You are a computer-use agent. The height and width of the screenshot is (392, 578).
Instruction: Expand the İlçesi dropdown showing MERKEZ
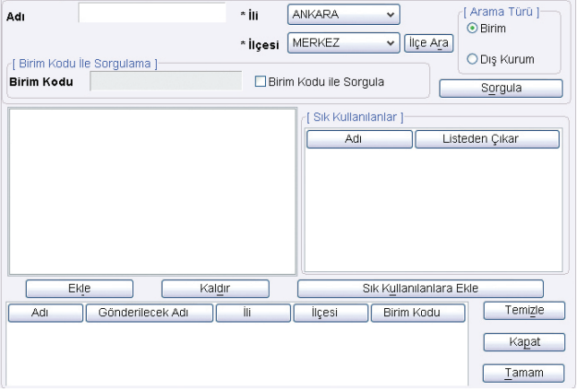tap(343, 42)
